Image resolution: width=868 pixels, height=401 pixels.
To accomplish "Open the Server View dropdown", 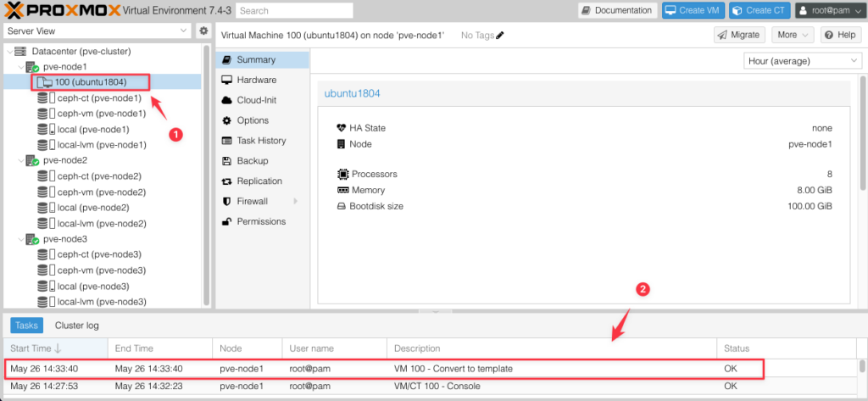I will pyautogui.click(x=97, y=31).
